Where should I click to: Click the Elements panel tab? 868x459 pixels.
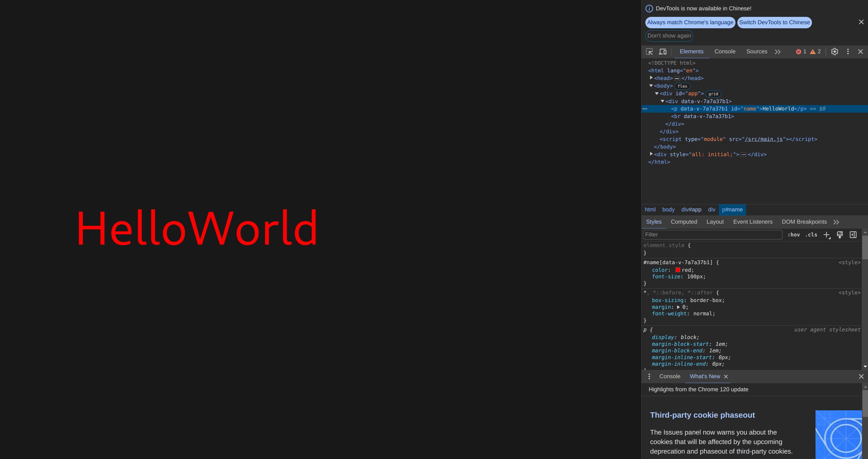tap(691, 51)
